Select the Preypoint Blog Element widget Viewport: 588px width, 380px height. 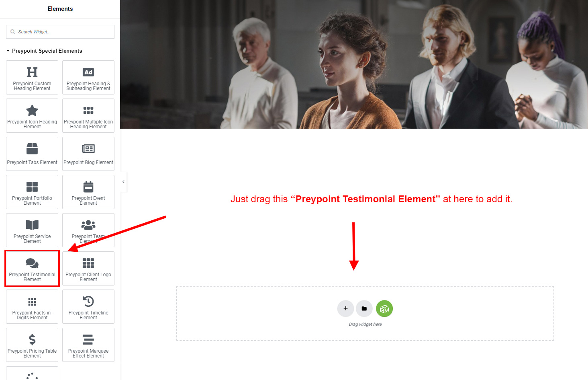[x=88, y=154]
